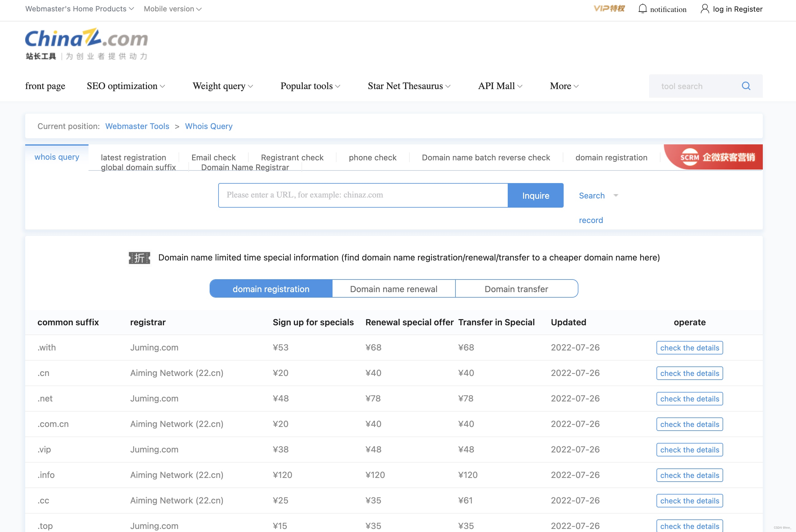The width and height of the screenshot is (796, 532).
Task: Open Domain name batch reverse check tab
Action: (x=486, y=158)
